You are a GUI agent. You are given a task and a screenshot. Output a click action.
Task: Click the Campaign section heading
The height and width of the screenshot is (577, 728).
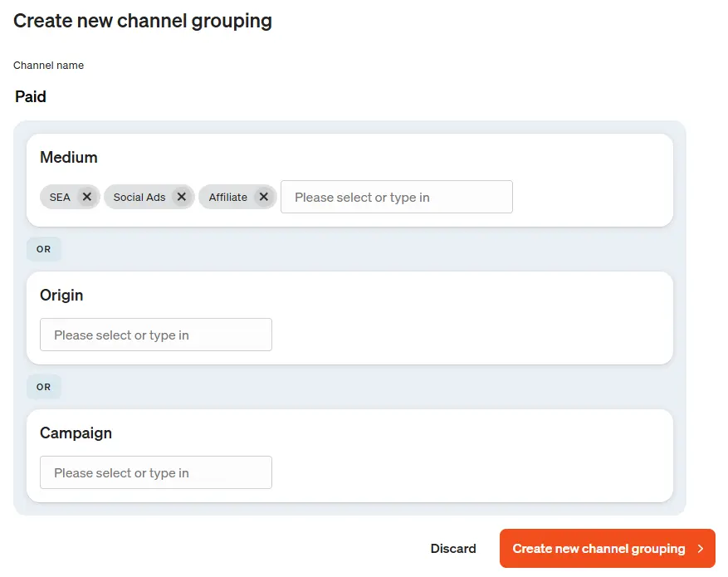coord(76,433)
